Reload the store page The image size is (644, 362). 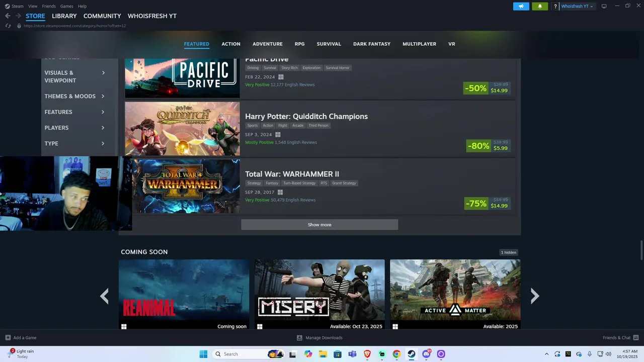8,26
